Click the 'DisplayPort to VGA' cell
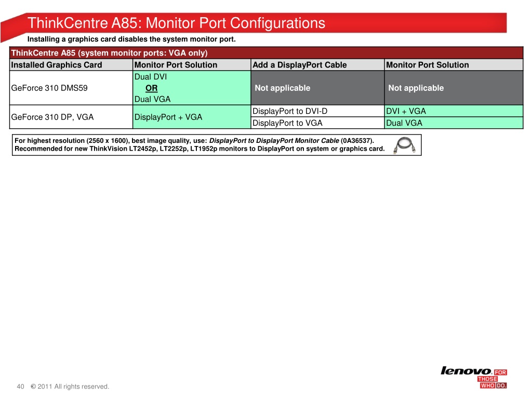The width and height of the screenshot is (532, 399). 317,123
